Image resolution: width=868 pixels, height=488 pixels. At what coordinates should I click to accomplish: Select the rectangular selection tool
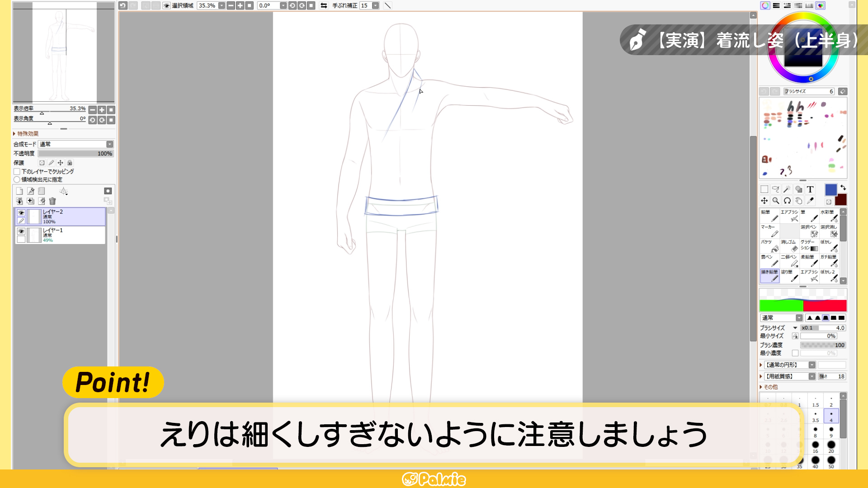pos(764,189)
